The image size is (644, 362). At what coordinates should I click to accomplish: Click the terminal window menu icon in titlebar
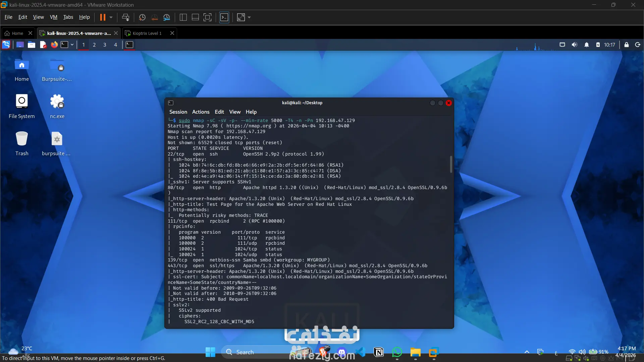[171, 103]
